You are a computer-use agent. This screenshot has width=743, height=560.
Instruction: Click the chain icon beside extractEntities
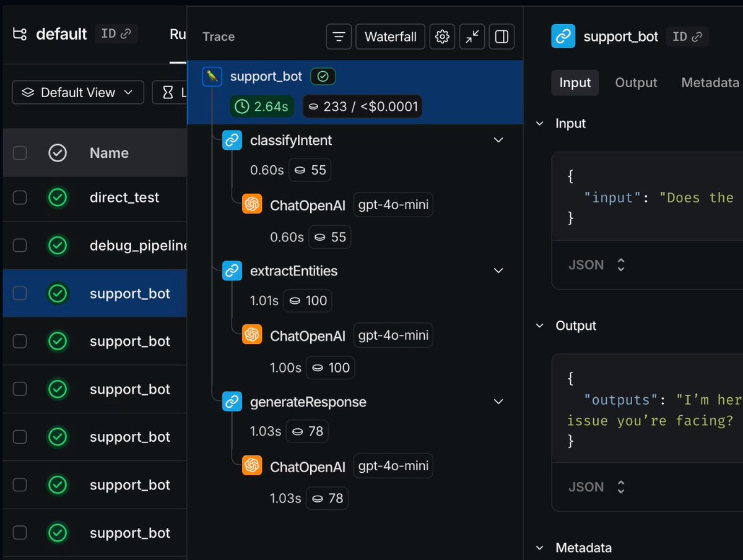232,271
